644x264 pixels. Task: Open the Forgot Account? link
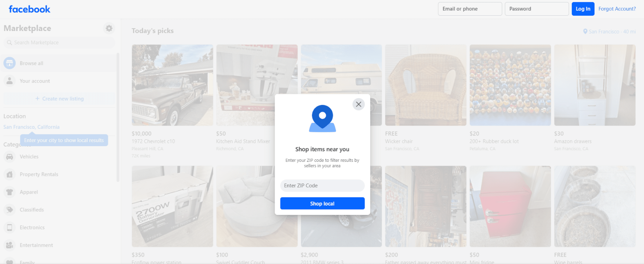617,9
